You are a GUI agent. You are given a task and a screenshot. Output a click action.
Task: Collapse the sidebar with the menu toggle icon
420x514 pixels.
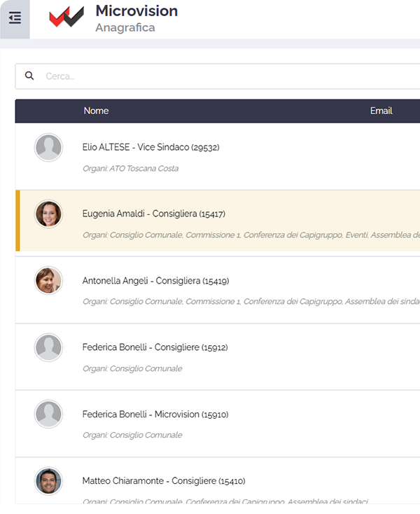pos(15,19)
